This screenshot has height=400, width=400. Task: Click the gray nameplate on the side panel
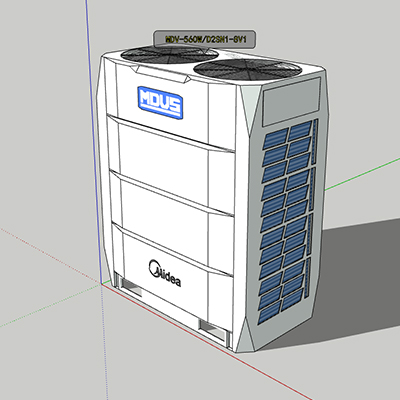click(x=291, y=102)
